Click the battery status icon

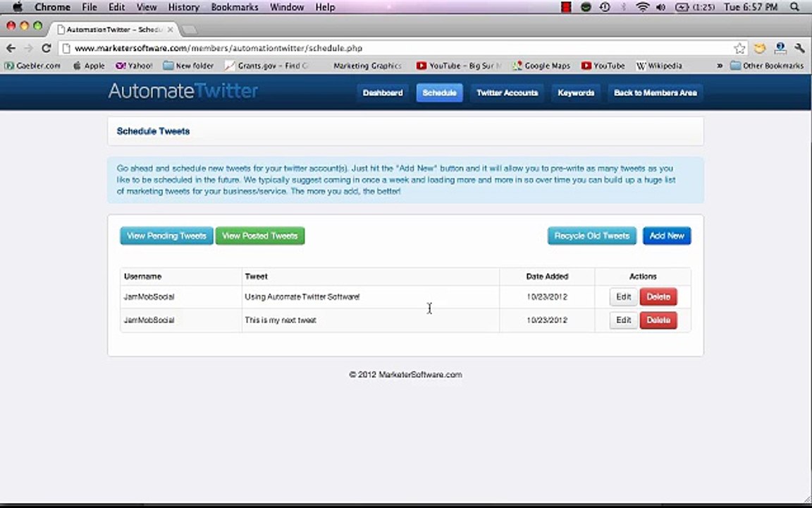[x=682, y=7]
